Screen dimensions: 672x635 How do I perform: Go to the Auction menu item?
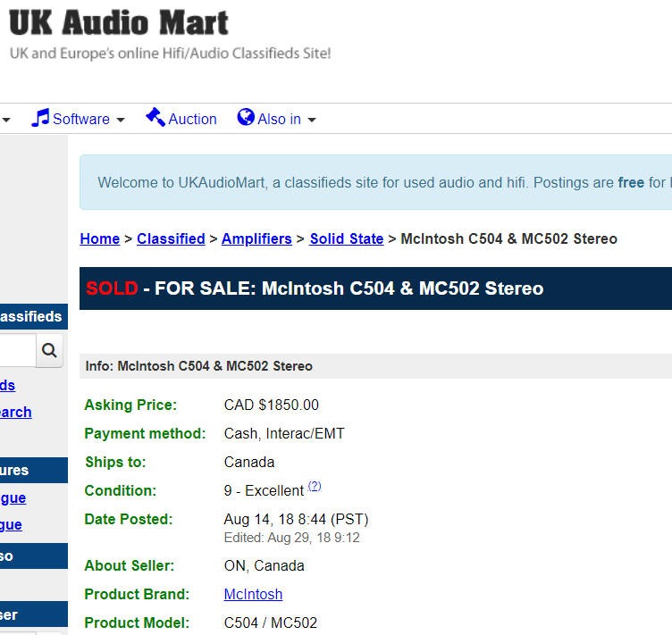tap(192, 119)
